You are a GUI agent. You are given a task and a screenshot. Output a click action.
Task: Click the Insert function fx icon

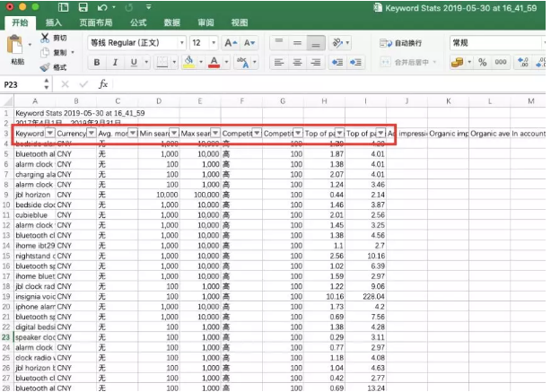click(x=103, y=83)
